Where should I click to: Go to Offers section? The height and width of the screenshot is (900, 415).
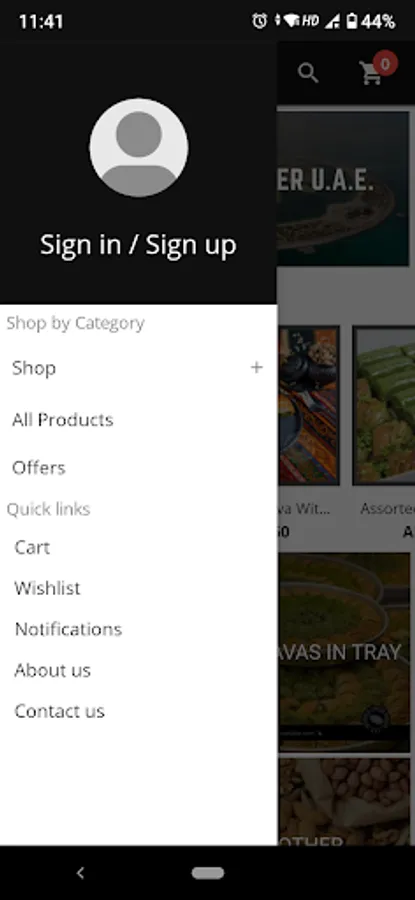(138, 467)
